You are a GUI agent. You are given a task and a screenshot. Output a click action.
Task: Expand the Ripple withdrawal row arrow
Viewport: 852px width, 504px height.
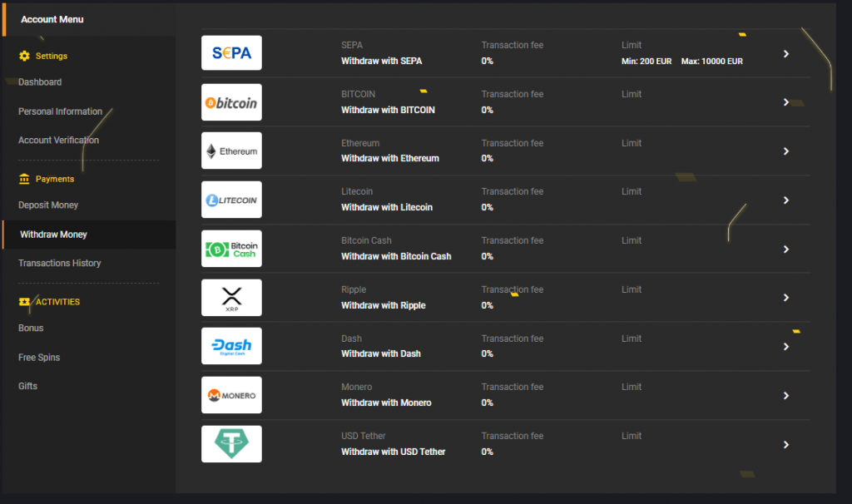click(x=785, y=298)
